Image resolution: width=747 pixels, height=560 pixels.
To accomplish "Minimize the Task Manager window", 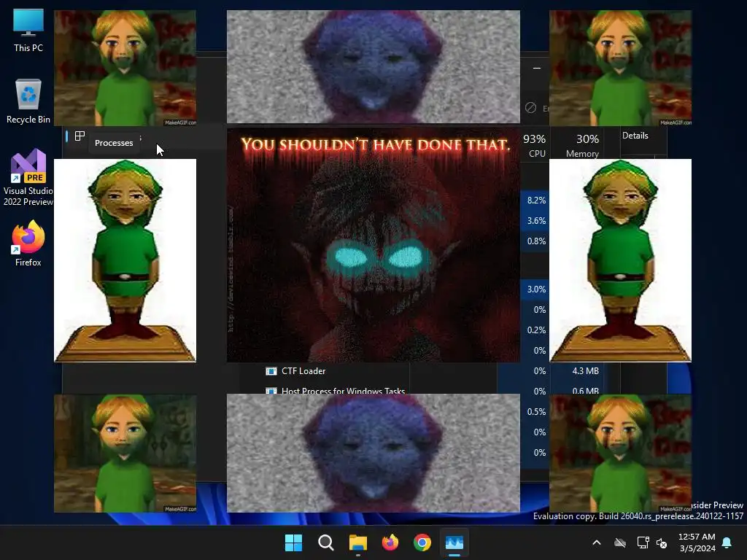I will click(537, 68).
